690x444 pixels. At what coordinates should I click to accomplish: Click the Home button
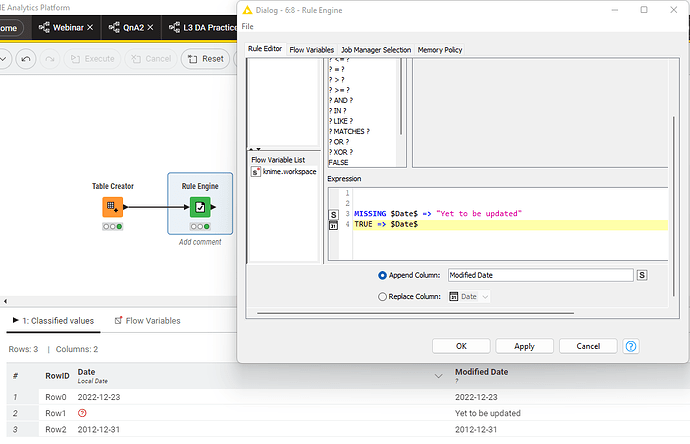click(x=9, y=28)
